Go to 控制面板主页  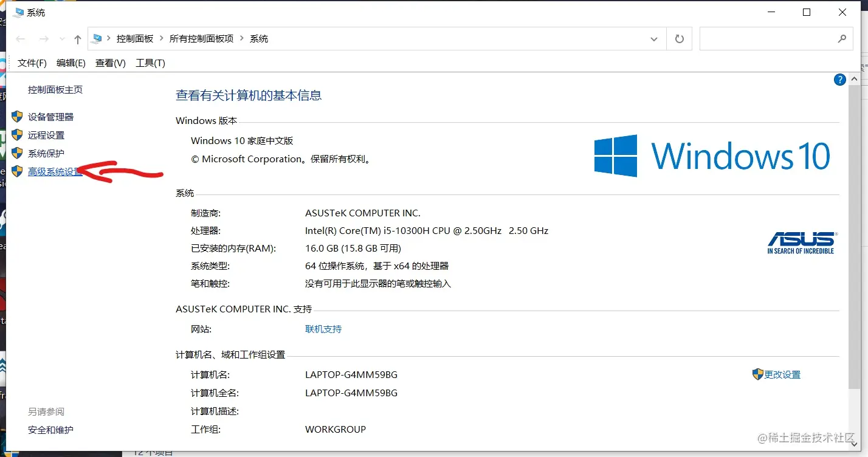click(x=55, y=90)
